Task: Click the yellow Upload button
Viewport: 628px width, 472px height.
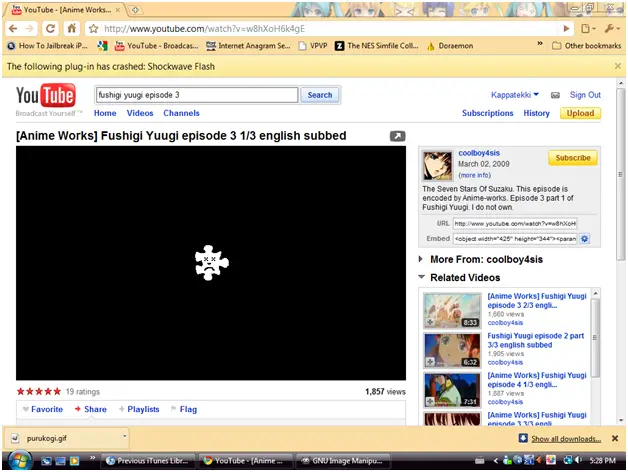Action: (x=580, y=113)
